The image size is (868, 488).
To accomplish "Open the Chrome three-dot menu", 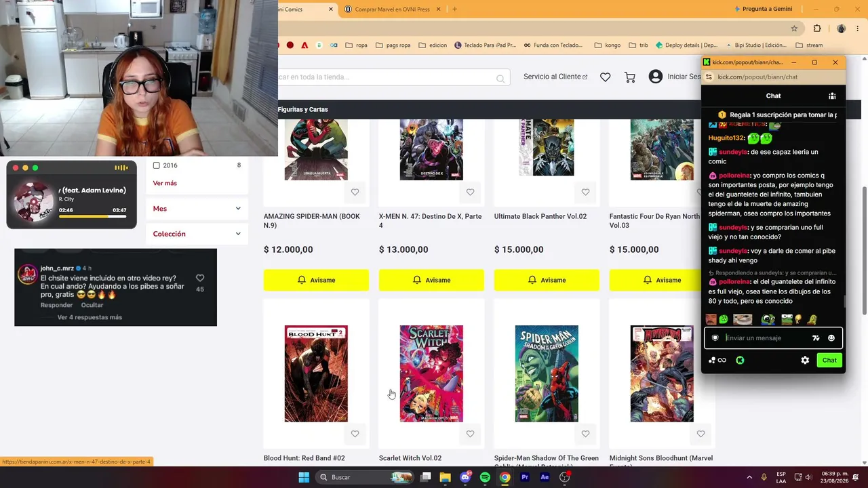I will click(x=858, y=28).
